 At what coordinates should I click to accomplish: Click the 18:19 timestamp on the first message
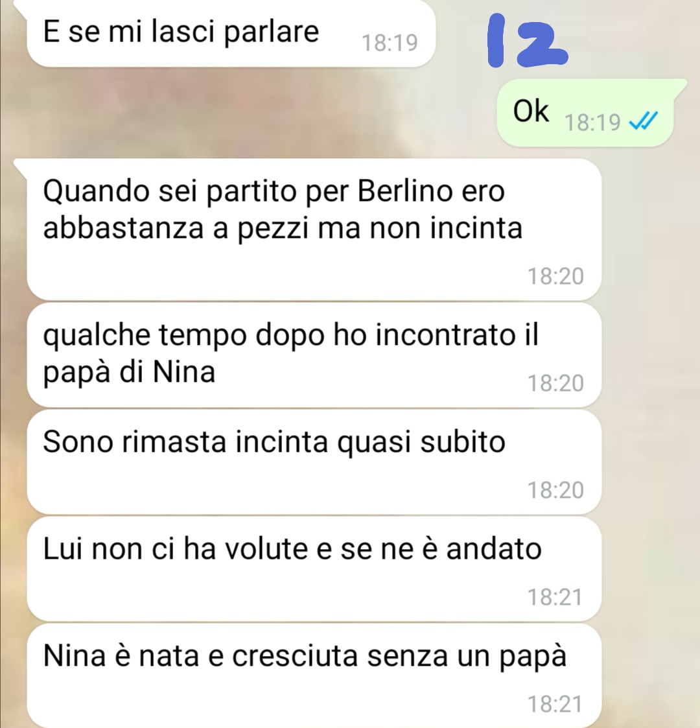coord(390,43)
